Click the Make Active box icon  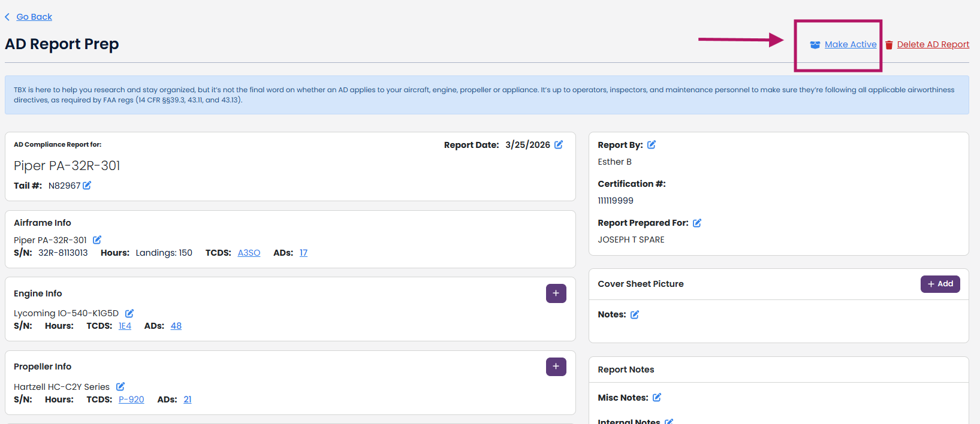(x=815, y=45)
